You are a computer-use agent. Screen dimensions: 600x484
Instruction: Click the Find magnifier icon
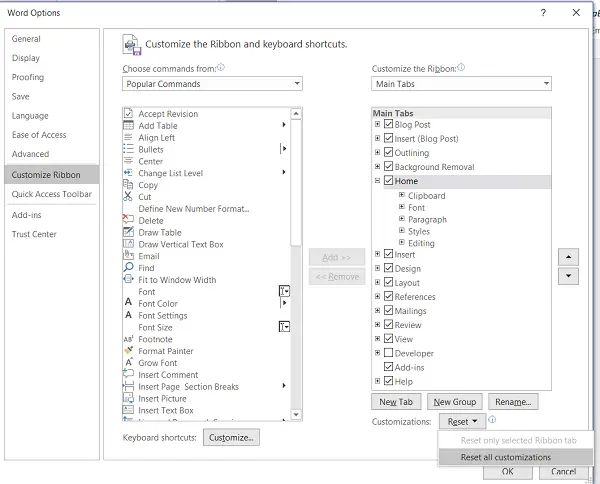click(128, 268)
